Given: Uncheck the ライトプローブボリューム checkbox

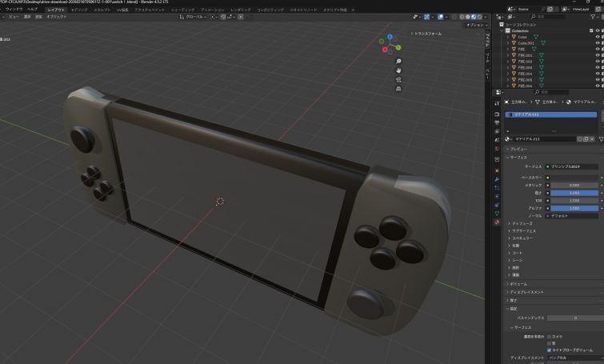Looking at the screenshot, I should (x=550, y=350).
